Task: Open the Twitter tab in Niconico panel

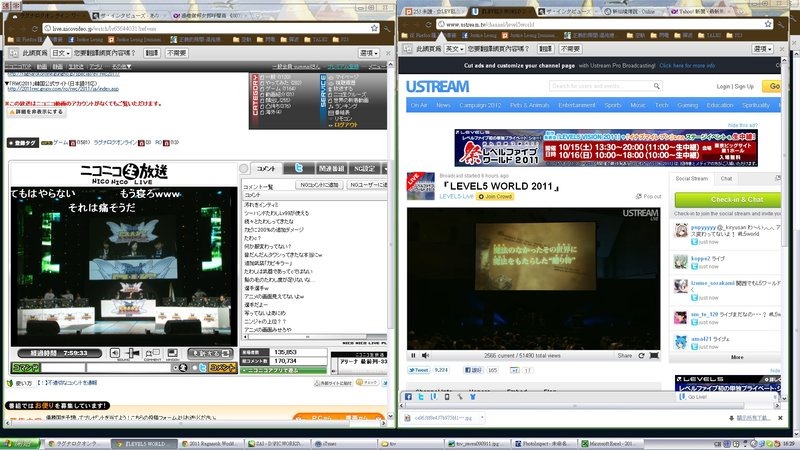Action: click(x=298, y=168)
